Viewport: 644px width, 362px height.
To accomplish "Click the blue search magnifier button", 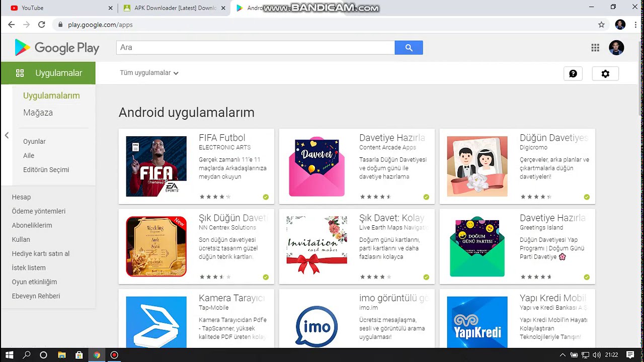I will (409, 48).
